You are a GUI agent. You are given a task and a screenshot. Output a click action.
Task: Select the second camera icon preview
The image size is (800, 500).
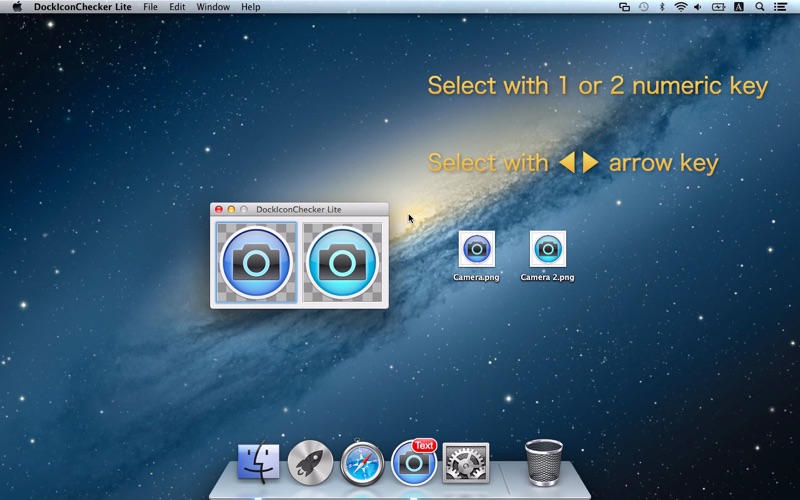coord(342,262)
